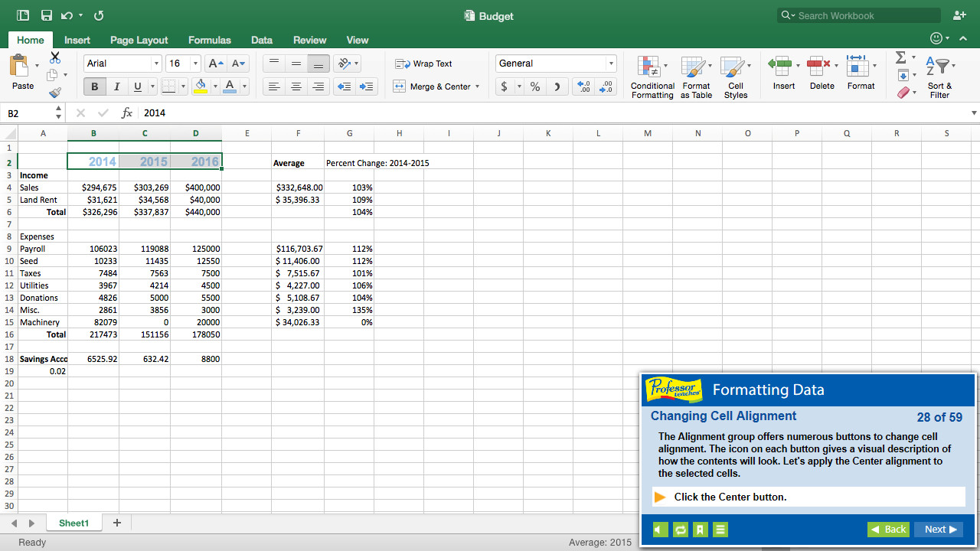Click the Center alignment button
Viewport: 980px width, 551px height.
tap(296, 86)
